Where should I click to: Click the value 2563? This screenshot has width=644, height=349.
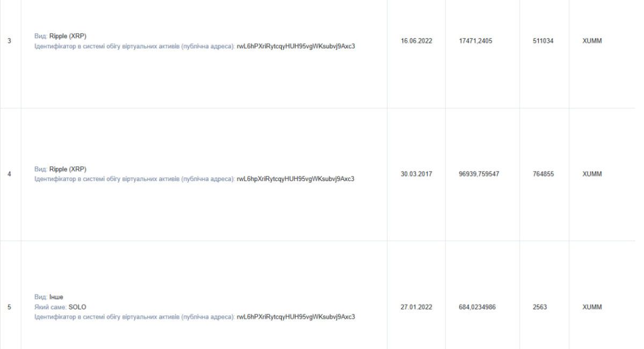(x=539, y=307)
